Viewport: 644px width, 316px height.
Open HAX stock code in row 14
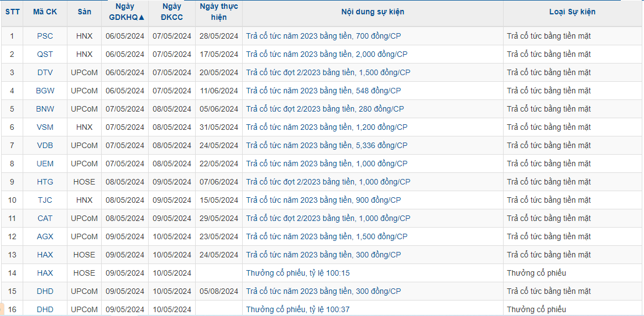[45, 273]
